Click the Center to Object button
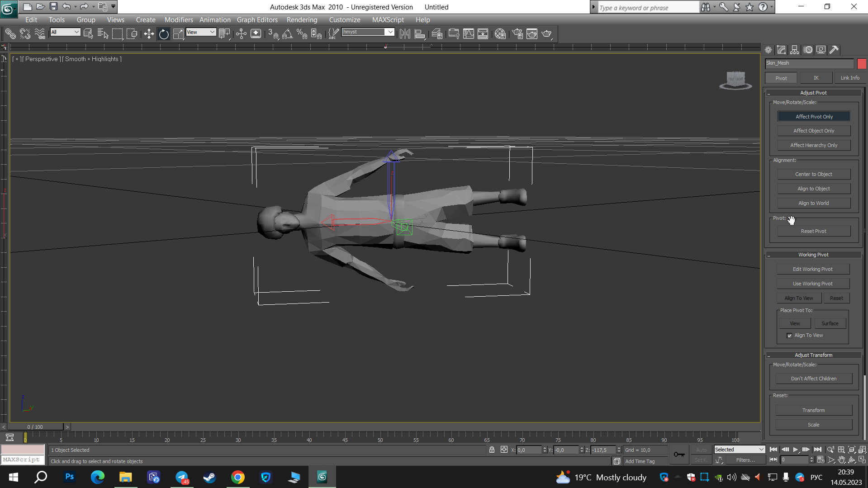Screen dimensions: 868x488 [813, 174]
